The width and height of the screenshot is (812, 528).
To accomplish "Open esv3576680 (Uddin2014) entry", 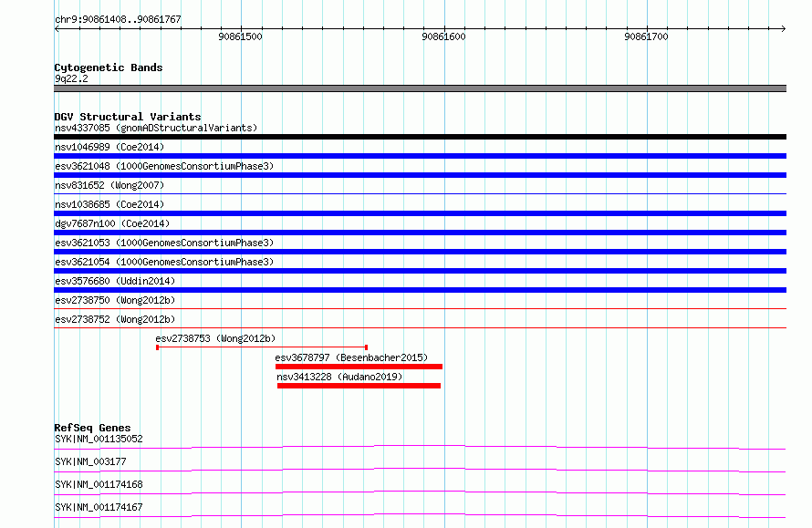I will [115, 281].
